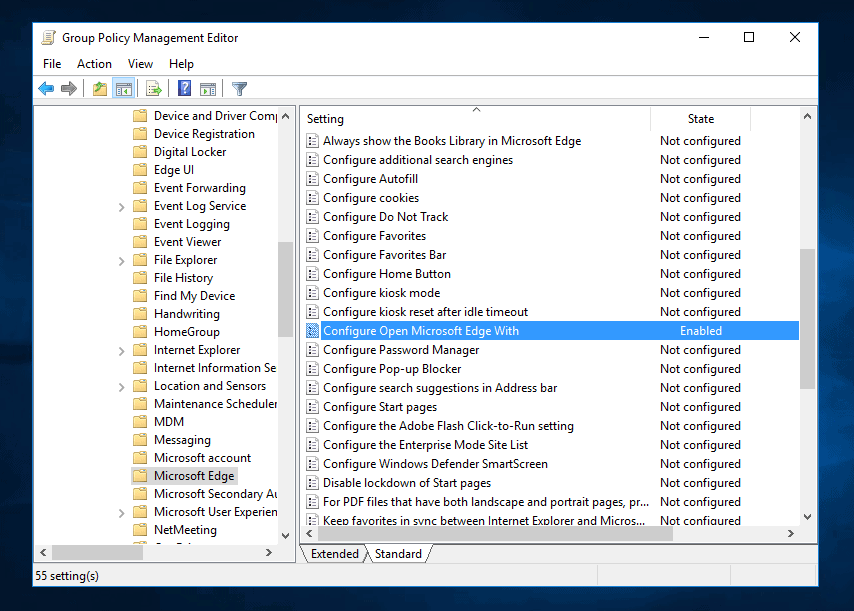Viewport: 854px width, 611px height.
Task: Click the settings list horizontal scrollbar thumb
Action: point(495,534)
